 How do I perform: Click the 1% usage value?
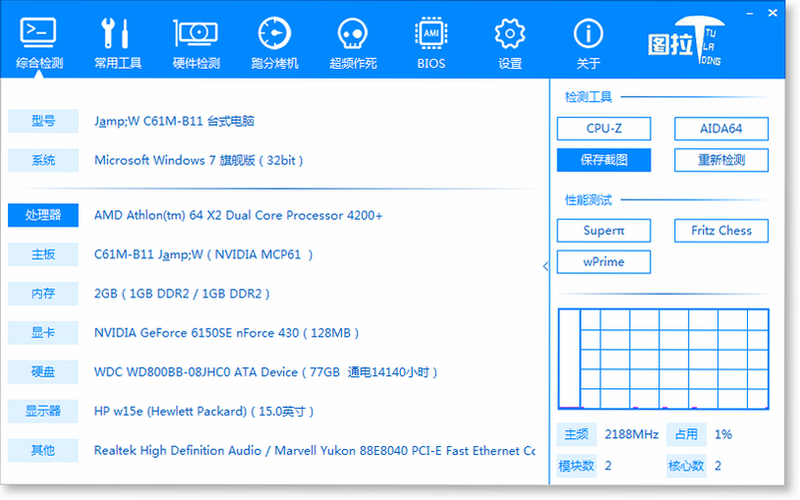point(723,434)
